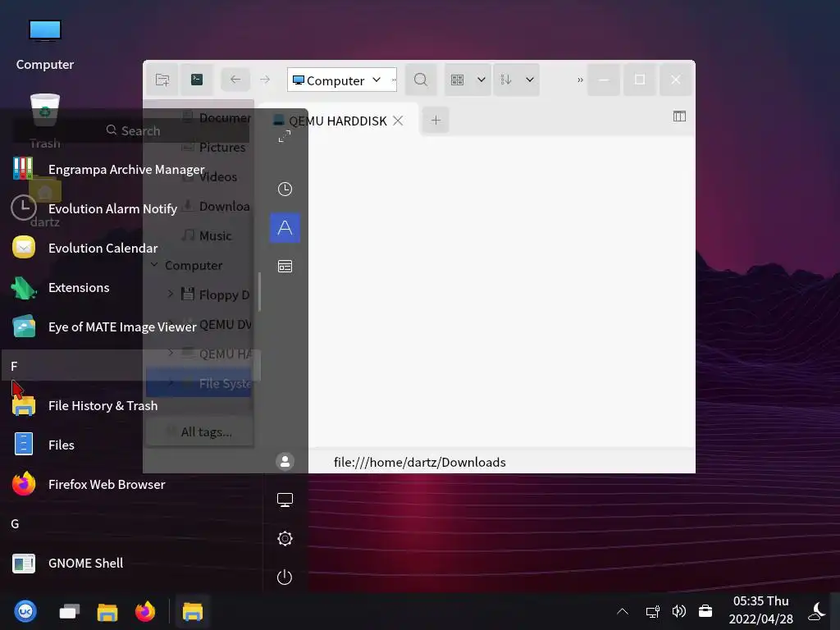The image size is (840, 630).
Task: Expand the system tray hidden icons
Action: 623,610
